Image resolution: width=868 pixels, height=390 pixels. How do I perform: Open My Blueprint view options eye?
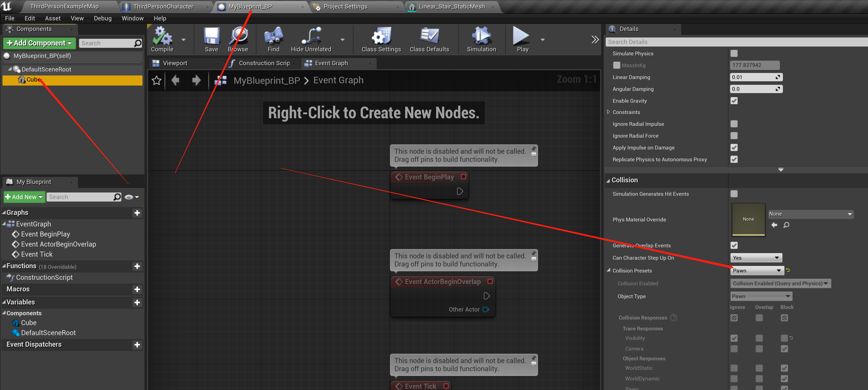132,197
